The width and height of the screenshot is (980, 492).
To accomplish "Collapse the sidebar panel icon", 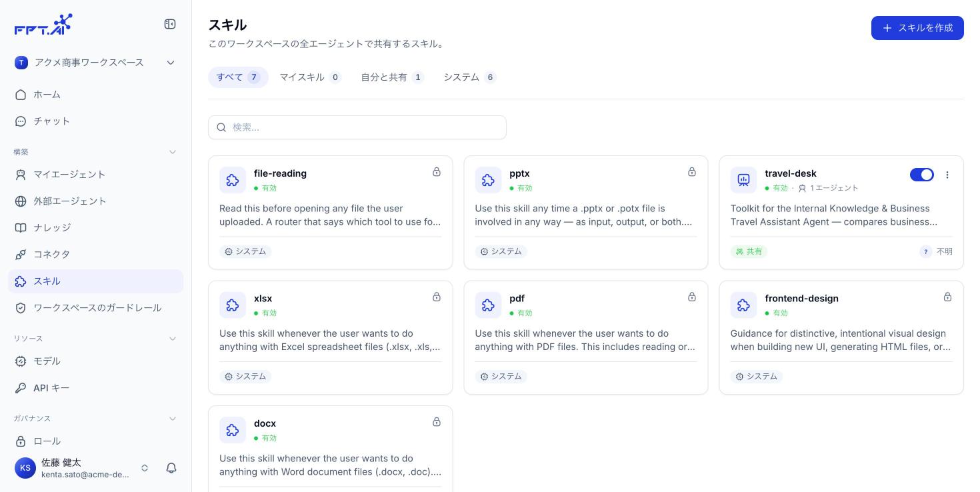I will [x=170, y=24].
